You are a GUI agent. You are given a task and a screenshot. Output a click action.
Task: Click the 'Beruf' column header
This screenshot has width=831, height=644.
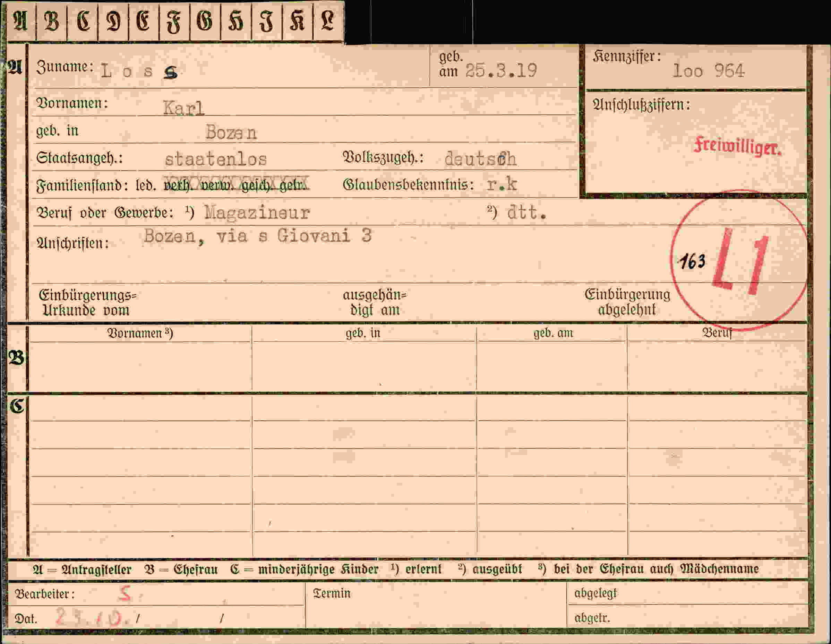[717, 333]
